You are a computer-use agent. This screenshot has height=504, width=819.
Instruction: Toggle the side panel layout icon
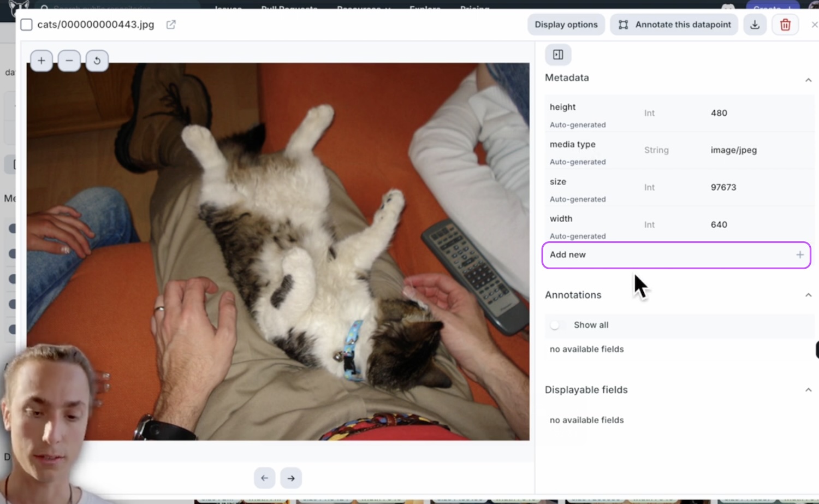point(558,55)
